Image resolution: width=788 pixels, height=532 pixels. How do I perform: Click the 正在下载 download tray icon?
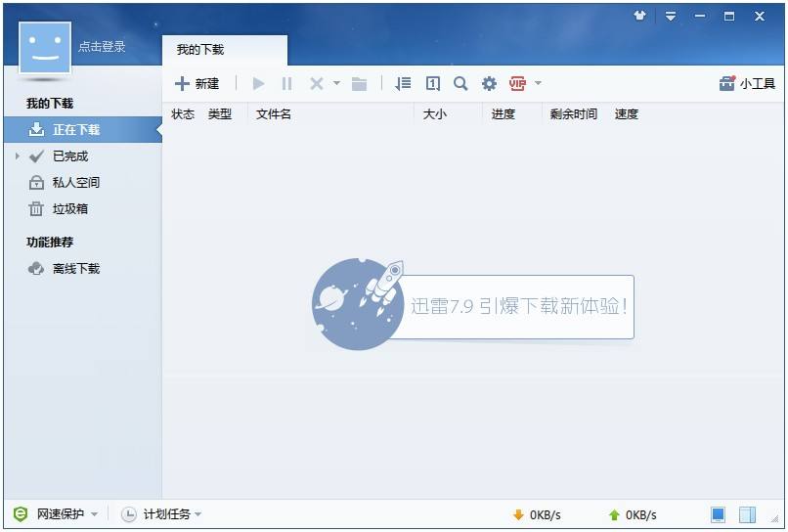tap(36, 130)
